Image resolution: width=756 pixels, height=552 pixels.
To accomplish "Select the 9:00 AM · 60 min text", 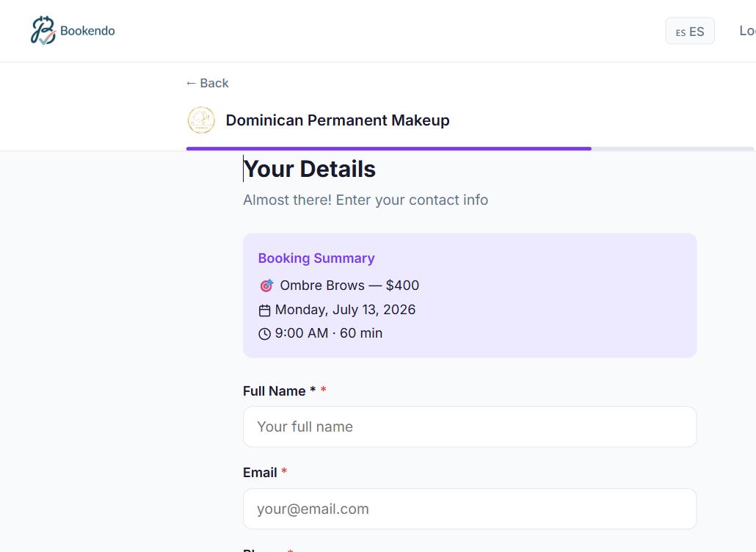I will tap(328, 333).
